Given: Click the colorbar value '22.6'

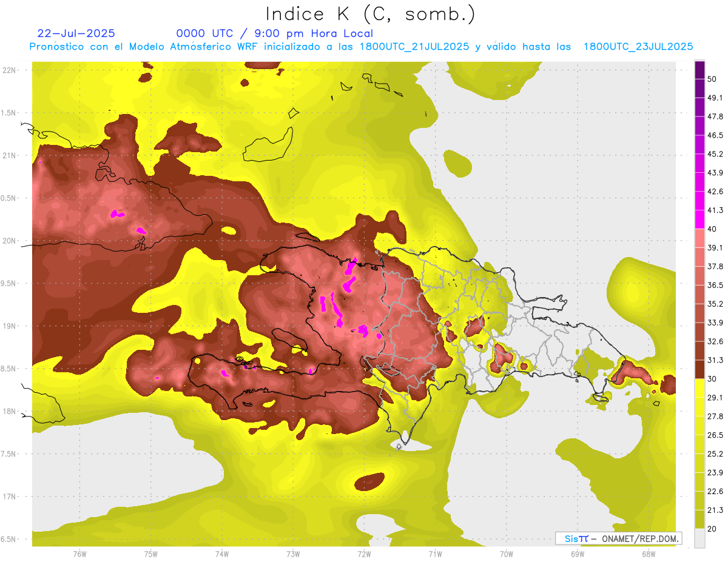Looking at the screenshot, I should pos(715,491).
